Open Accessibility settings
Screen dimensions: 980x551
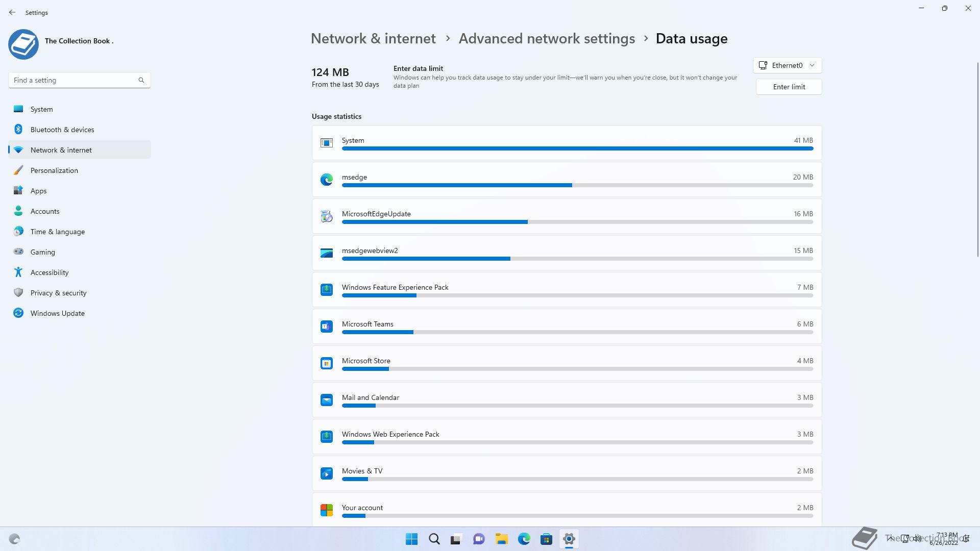80,272
